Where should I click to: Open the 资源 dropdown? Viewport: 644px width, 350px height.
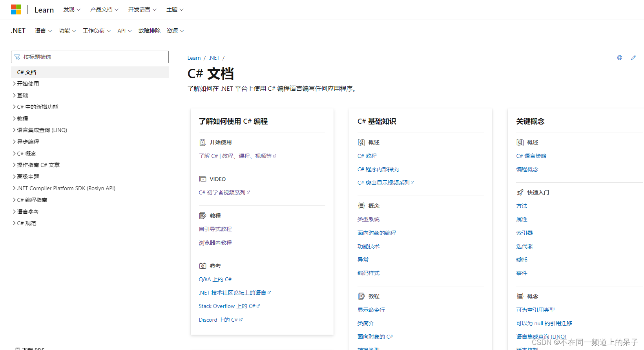pyautogui.click(x=175, y=31)
